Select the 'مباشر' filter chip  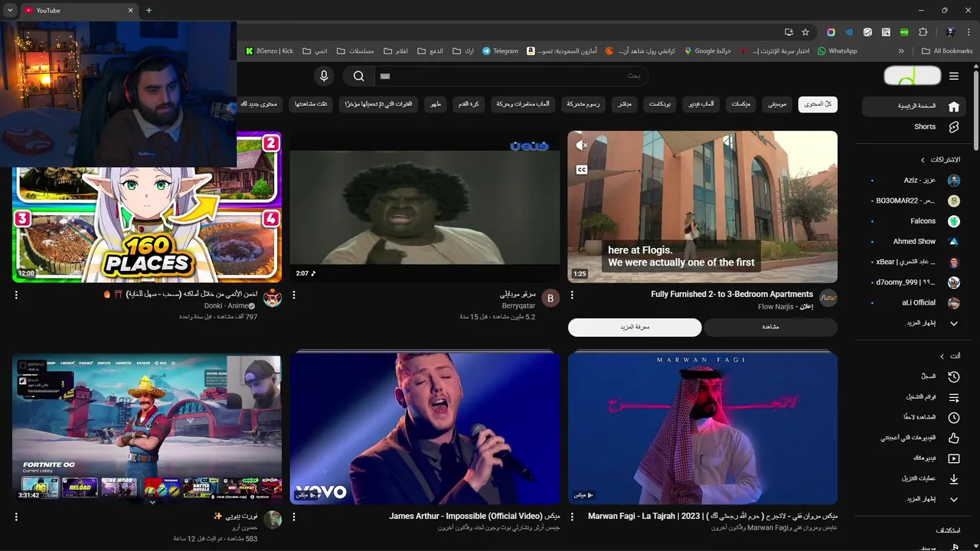coord(625,104)
